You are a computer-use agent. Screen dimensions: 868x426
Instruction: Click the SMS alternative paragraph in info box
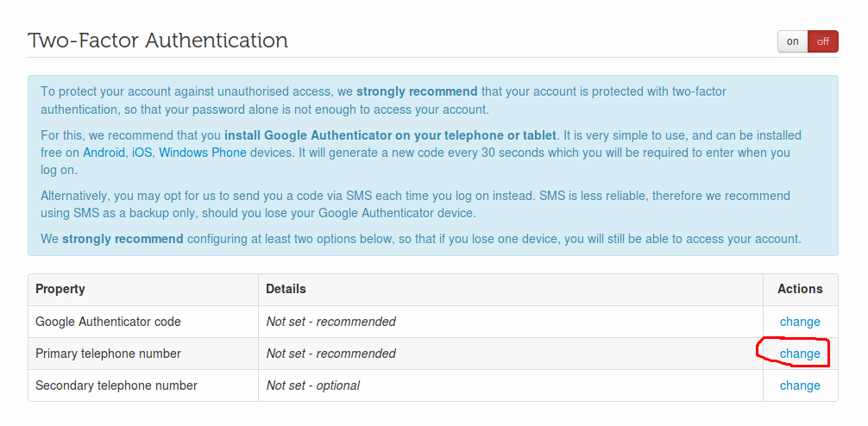tap(415, 204)
